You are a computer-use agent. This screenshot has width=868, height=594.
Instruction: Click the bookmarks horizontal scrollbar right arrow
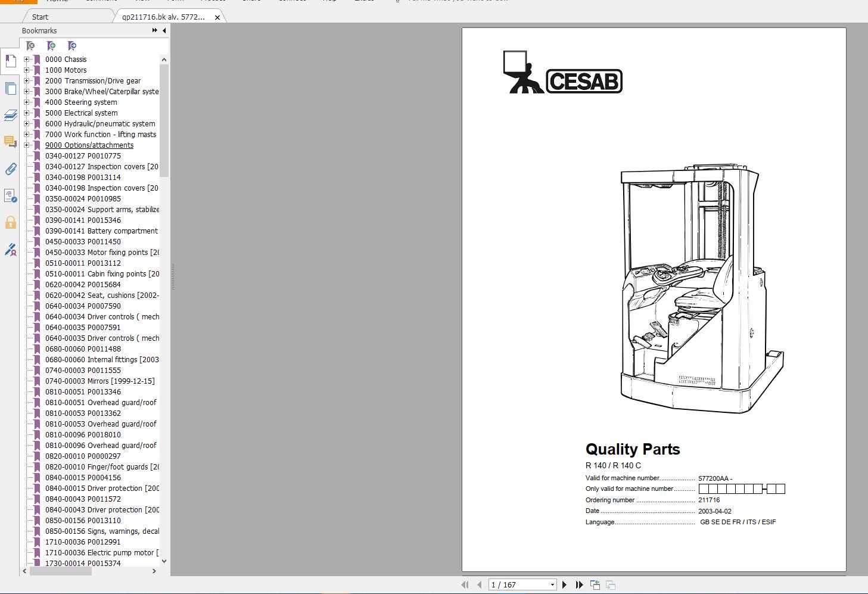[154, 571]
